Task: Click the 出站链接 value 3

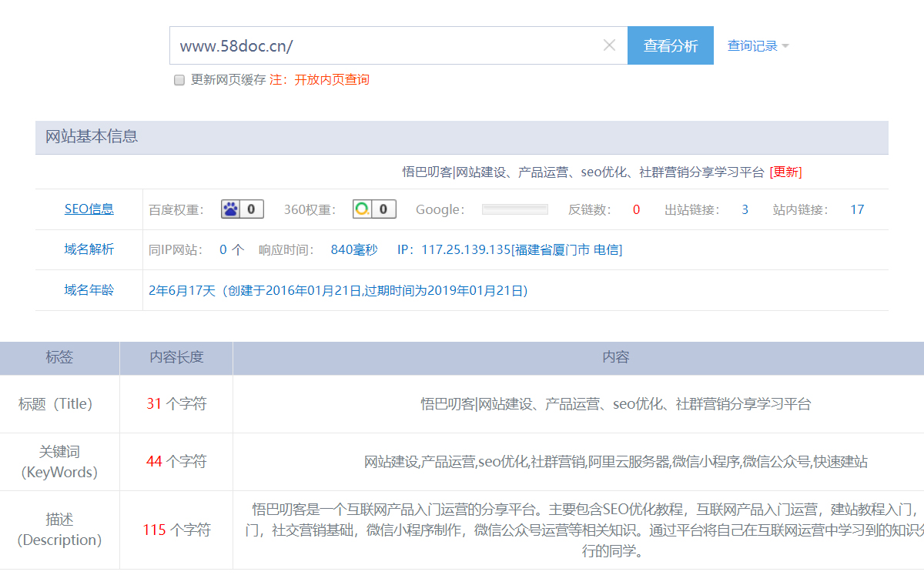Action: pyautogui.click(x=745, y=209)
